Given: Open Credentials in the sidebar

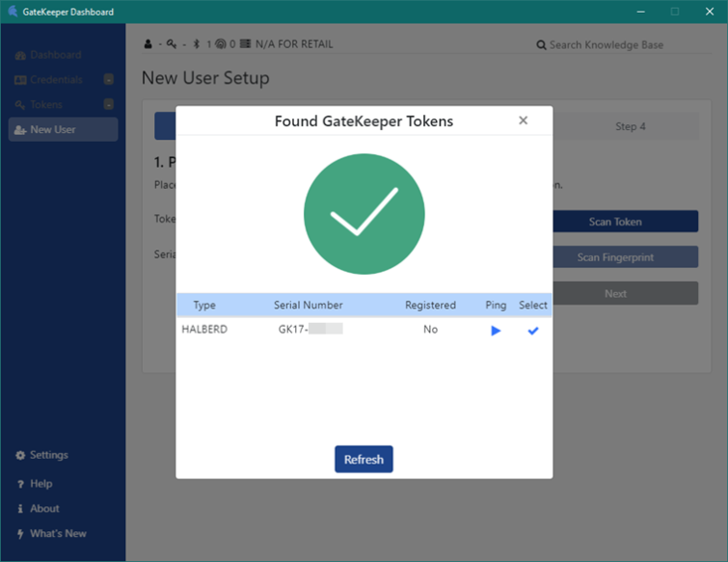Looking at the screenshot, I should (48, 80).
